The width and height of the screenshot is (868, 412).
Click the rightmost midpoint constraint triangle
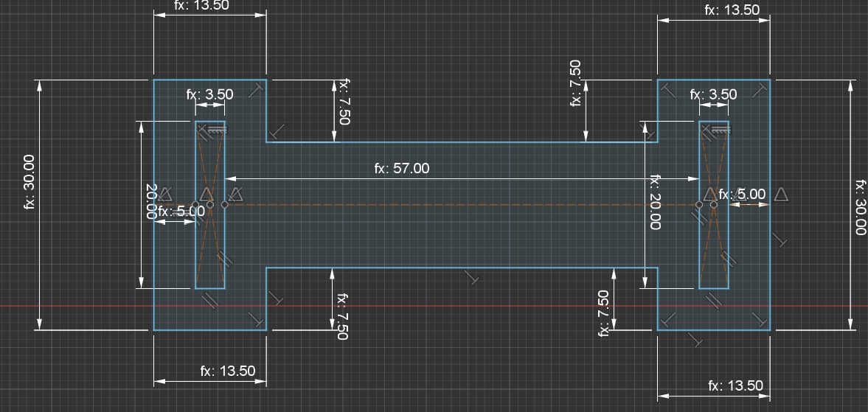781,194
